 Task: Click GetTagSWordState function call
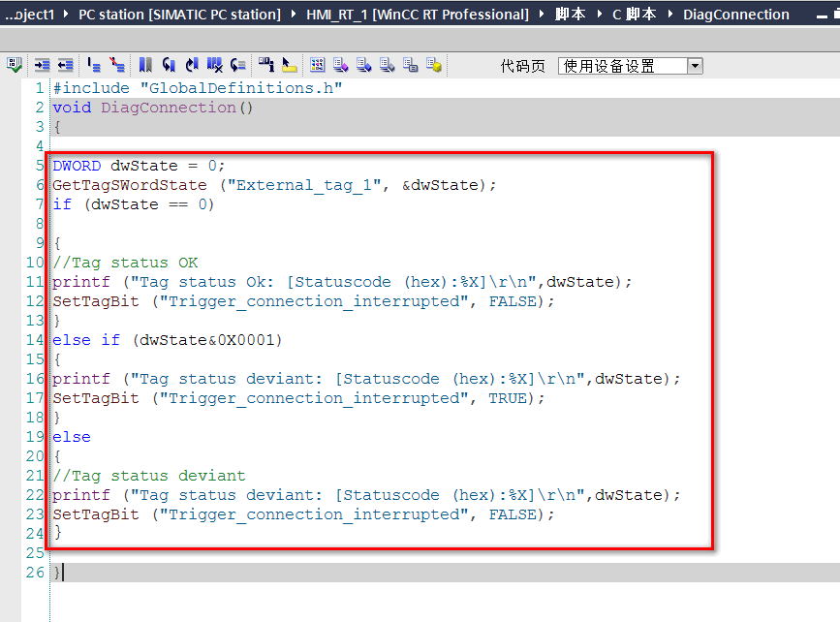pyautogui.click(x=130, y=185)
